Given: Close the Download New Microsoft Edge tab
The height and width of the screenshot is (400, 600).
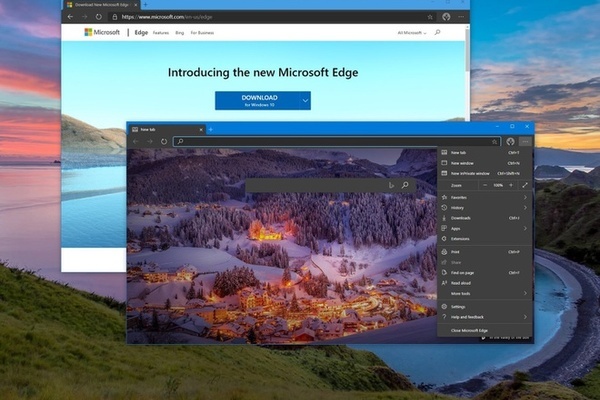Looking at the screenshot, I should tap(135, 5).
